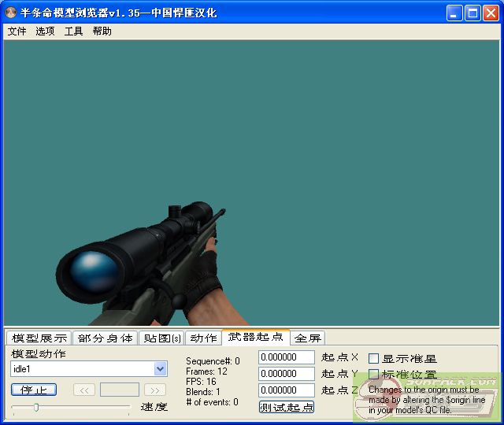Viewport: 504px width, 425px height.
Task: Click the 测试起点 button
Action: point(287,407)
